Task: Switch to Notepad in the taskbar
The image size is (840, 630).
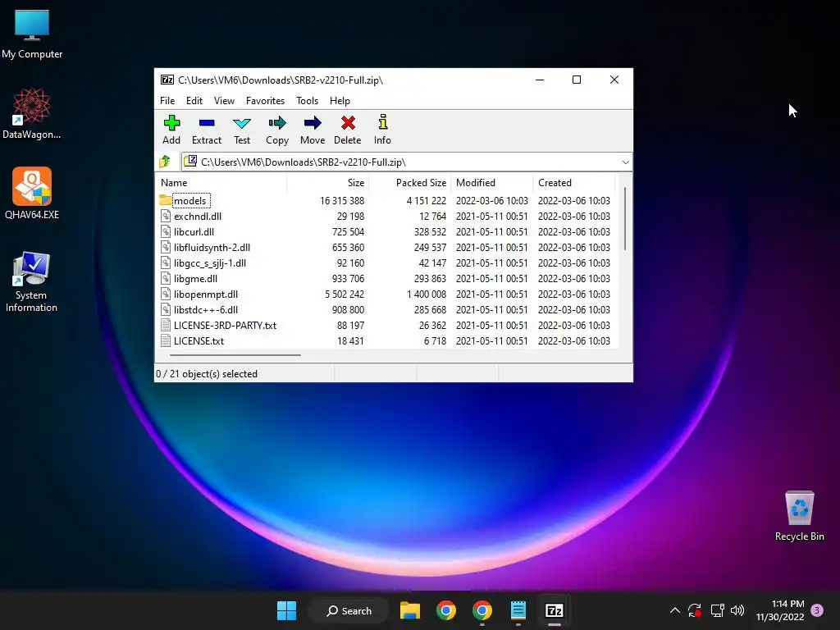Action: click(518, 610)
